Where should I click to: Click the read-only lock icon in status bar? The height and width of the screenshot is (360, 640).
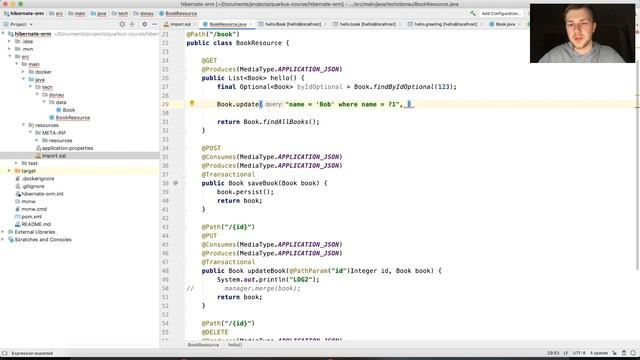[x=615, y=353]
